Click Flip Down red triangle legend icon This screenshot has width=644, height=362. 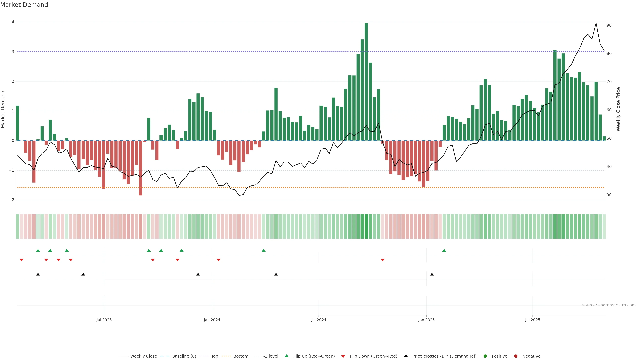[343, 356]
